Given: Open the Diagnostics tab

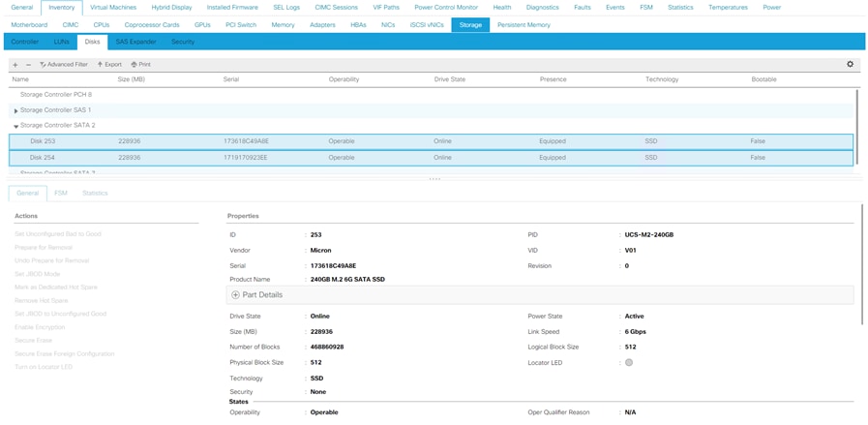Looking at the screenshot, I should pos(543,8).
